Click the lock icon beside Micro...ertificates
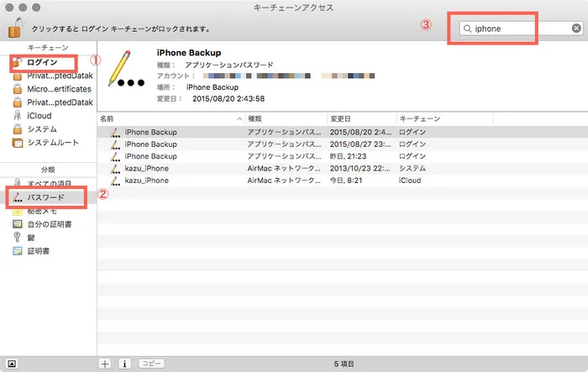 coord(18,89)
